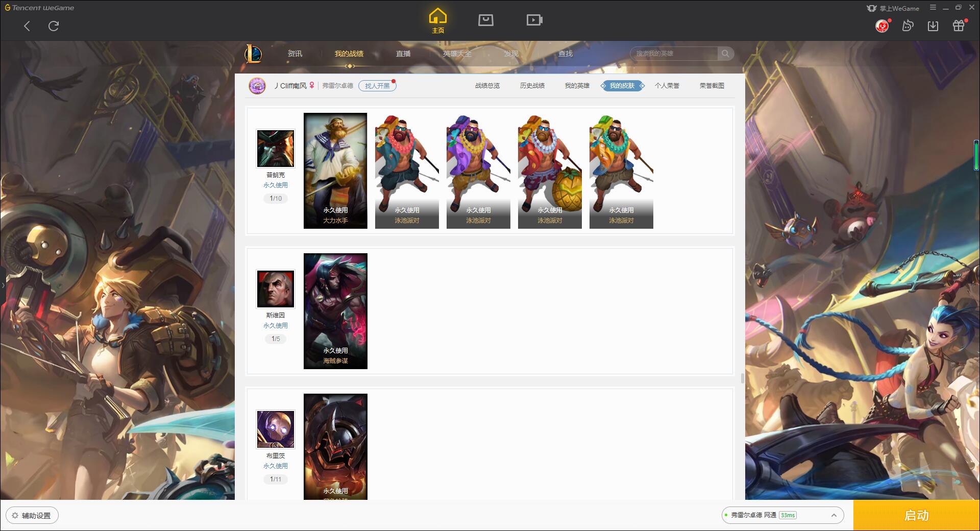The height and width of the screenshot is (531, 980).
Task: Click the skin list vertical scrollbar
Action: 742,378
